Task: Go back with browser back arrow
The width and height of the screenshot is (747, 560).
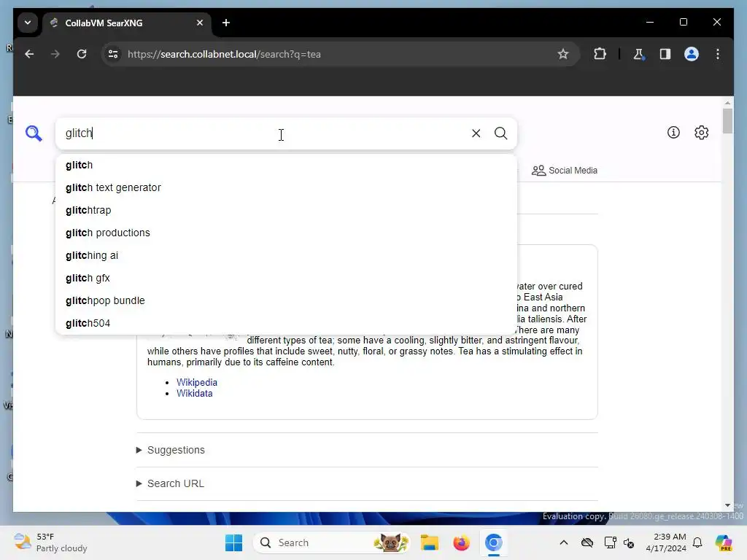Action: 29,54
